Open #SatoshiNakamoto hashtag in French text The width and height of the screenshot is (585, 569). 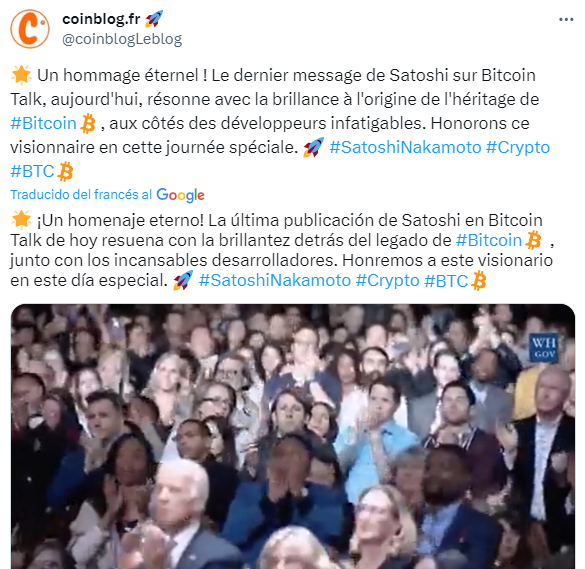click(405, 147)
